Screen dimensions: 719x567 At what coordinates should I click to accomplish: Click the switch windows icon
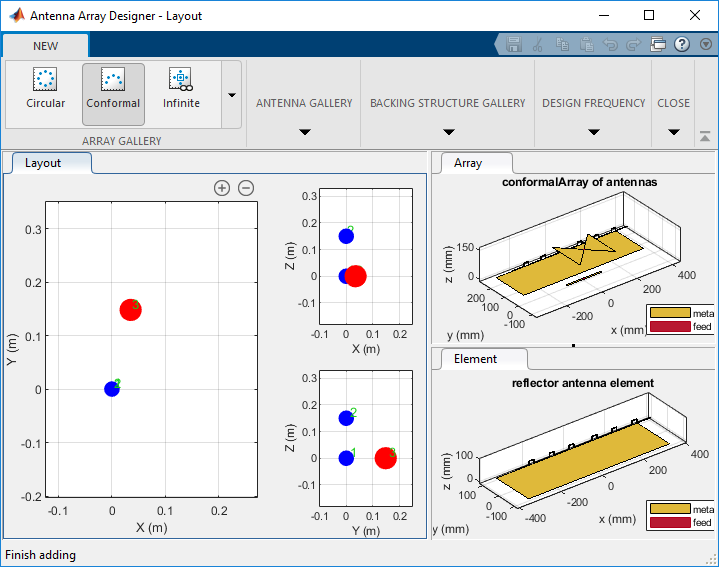[658, 44]
